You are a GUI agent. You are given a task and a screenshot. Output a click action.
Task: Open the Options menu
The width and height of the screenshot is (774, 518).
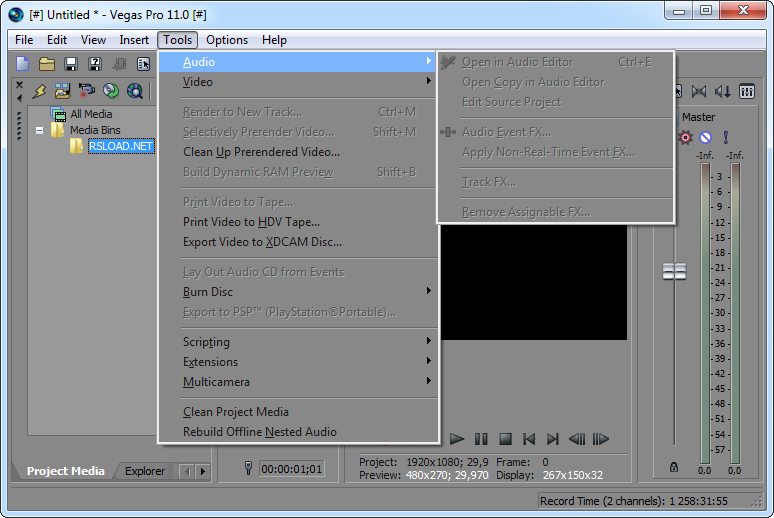click(x=227, y=40)
